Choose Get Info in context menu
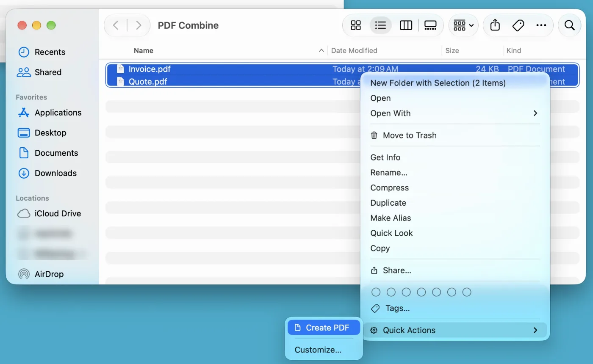This screenshot has width=593, height=364. [x=455, y=157]
